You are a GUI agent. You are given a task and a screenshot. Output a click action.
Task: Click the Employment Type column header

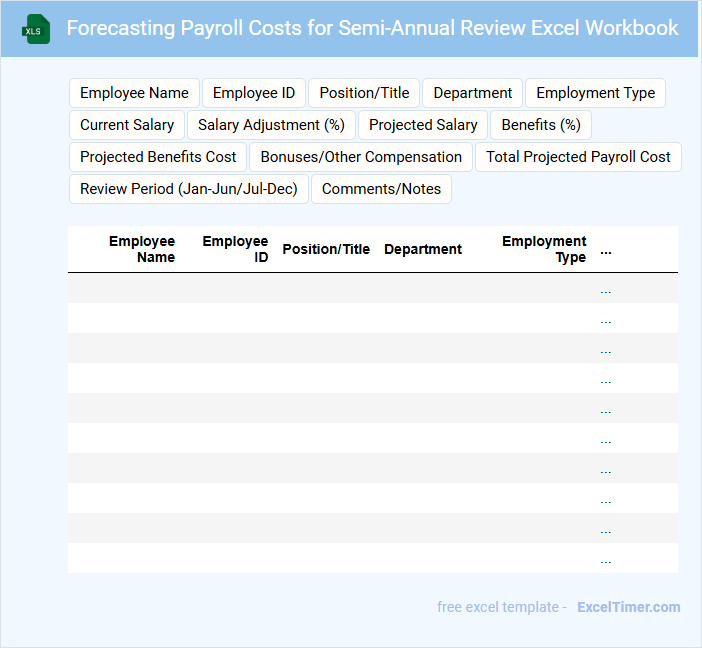[544, 249]
